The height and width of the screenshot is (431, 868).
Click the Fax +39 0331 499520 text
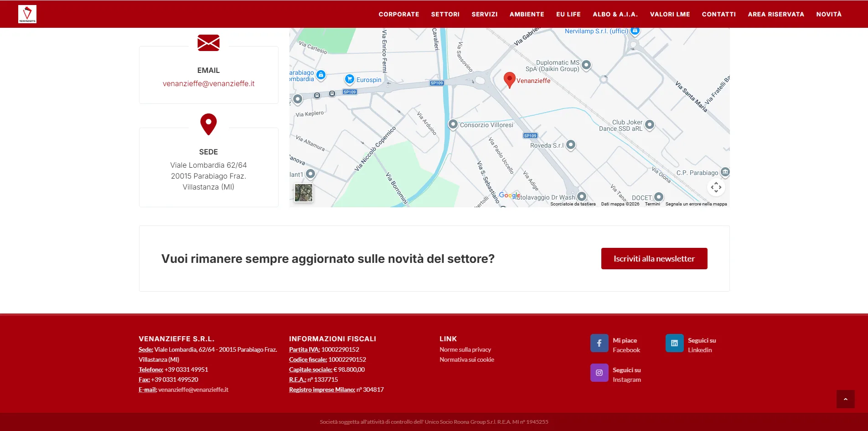tap(168, 380)
